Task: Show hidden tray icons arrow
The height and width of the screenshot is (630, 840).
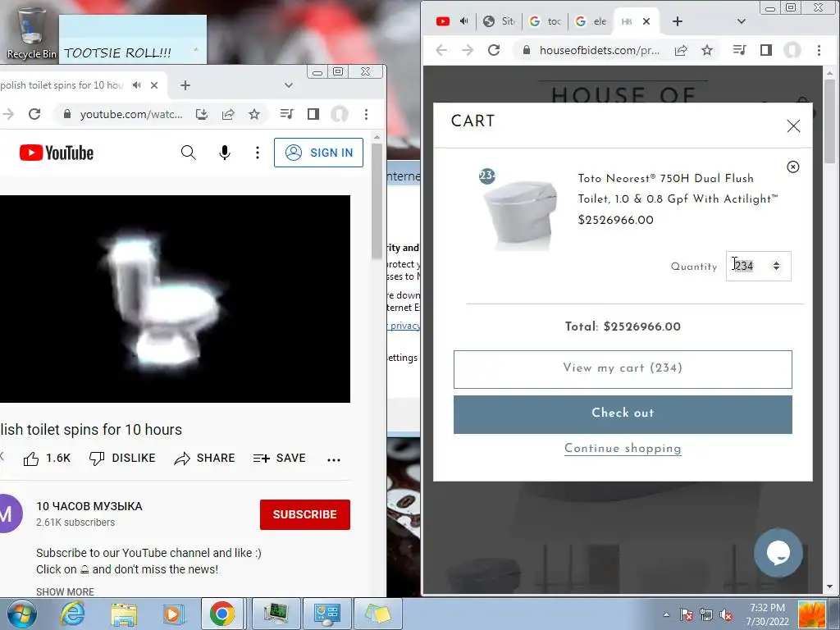Action: pos(666,615)
